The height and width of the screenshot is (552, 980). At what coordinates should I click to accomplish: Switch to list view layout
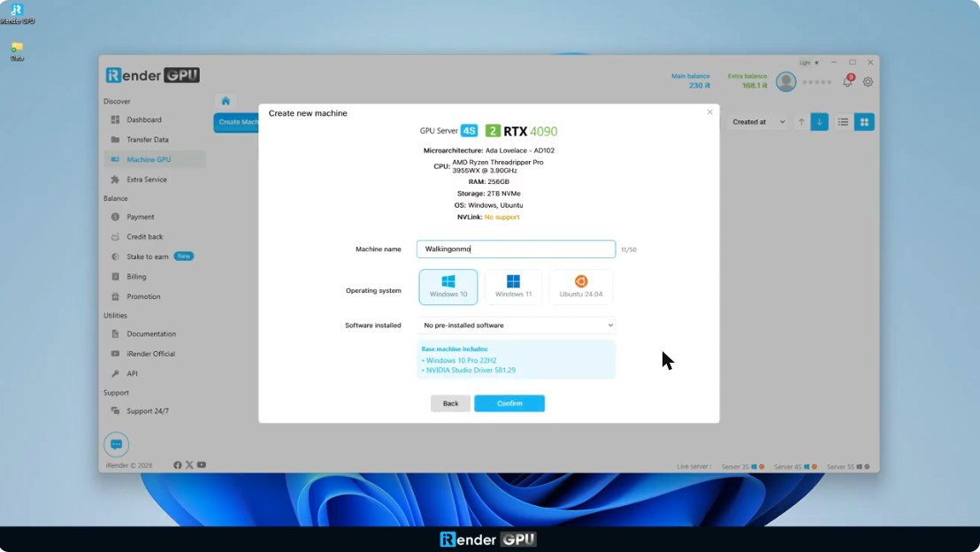[843, 122]
